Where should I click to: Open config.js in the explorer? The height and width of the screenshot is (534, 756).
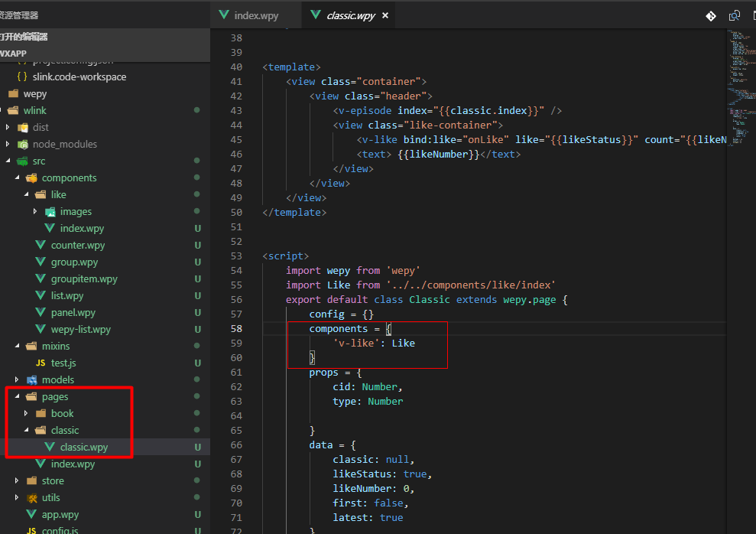[x=60, y=530]
